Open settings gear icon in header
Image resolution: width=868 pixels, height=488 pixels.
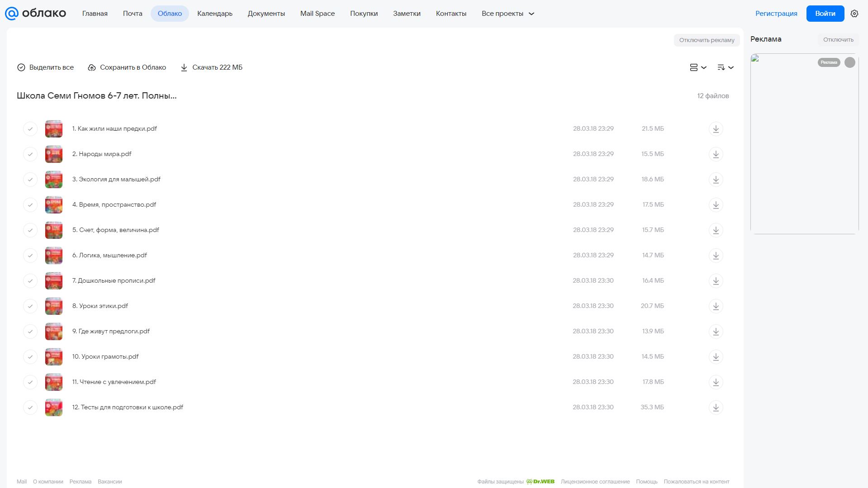[x=854, y=14]
